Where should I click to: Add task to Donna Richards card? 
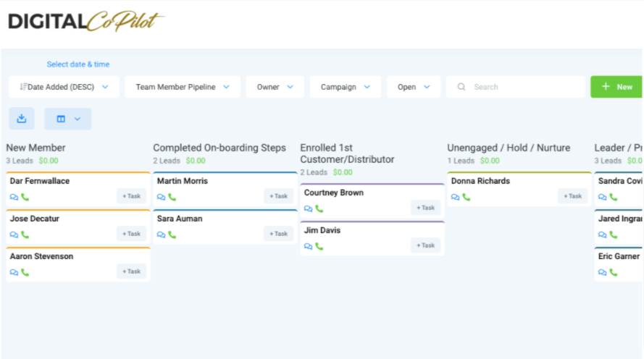point(572,196)
